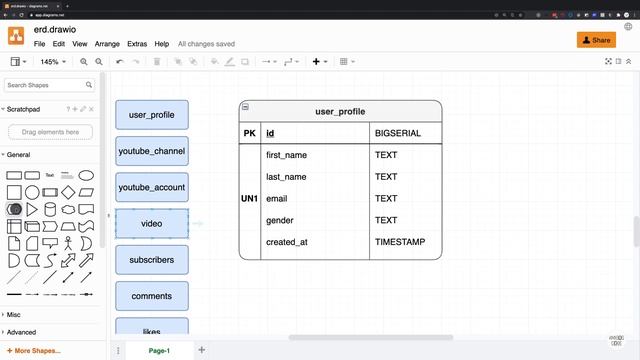640x360 pixels.
Task: Open the Edit menu
Action: [58, 44]
